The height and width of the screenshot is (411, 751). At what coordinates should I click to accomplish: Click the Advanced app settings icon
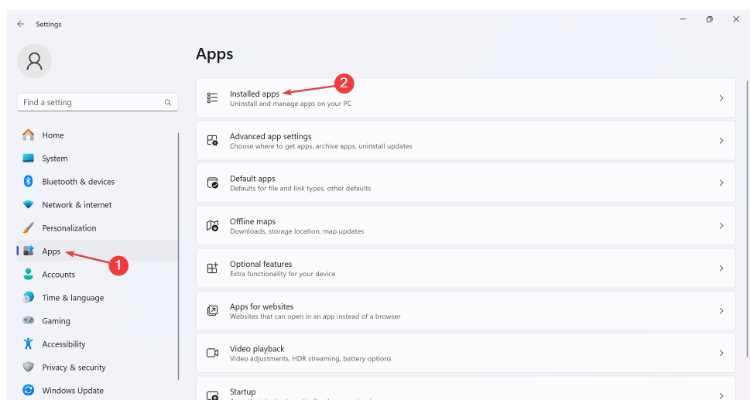point(211,141)
